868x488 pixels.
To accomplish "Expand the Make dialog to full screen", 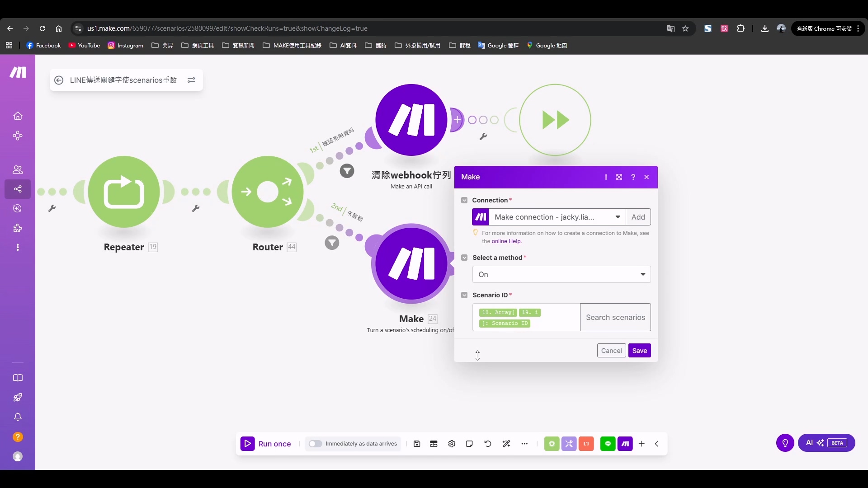I will click(619, 177).
